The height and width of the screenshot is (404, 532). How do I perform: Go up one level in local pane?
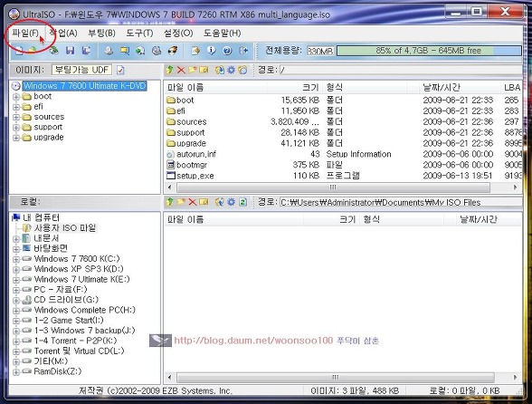point(170,202)
